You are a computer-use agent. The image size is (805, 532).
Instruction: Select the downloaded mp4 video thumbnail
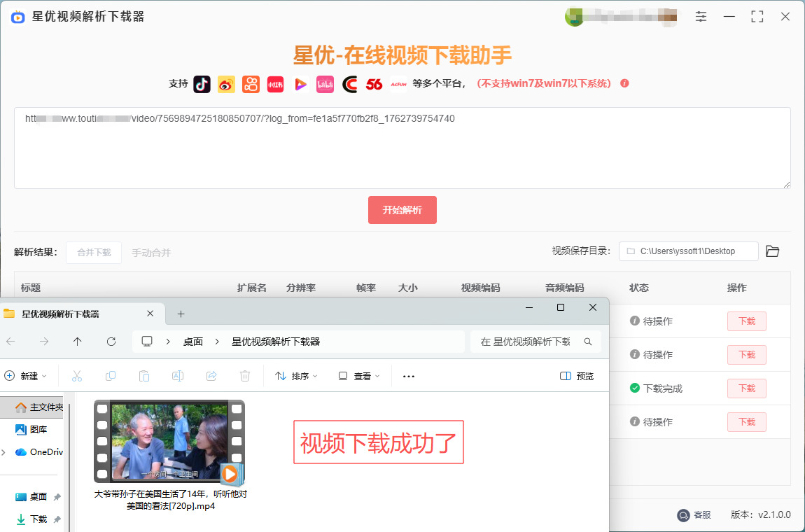(169, 442)
